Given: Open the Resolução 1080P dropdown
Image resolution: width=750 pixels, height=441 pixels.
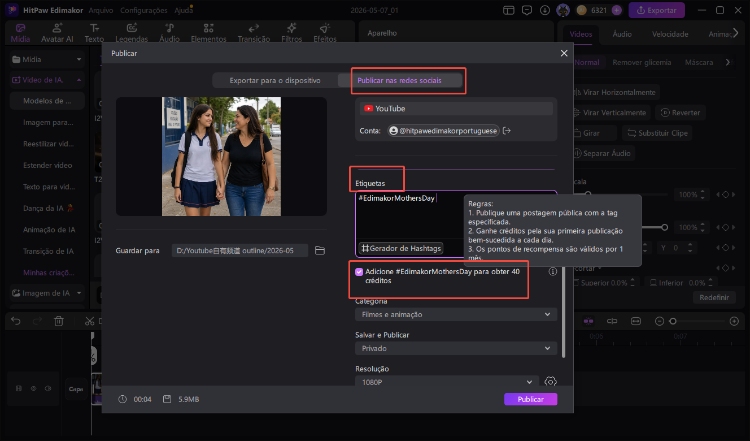Looking at the screenshot, I should [x=445, y=382].
